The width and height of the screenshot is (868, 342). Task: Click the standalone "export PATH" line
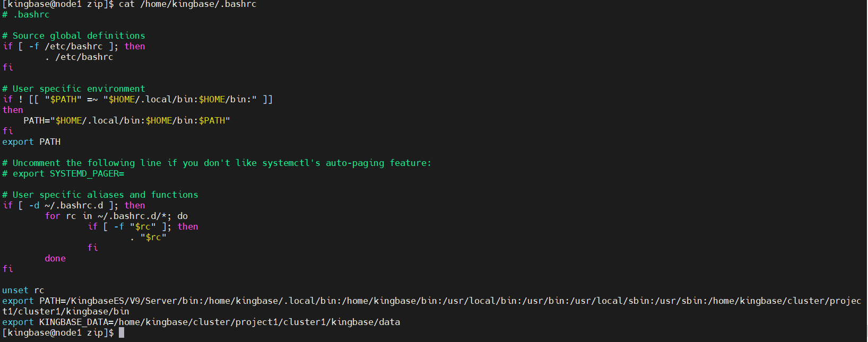[31, 142]
